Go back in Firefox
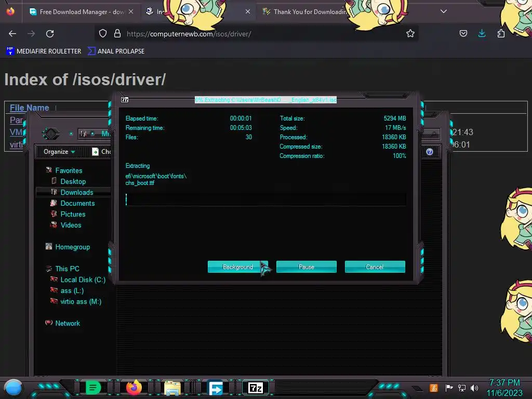Screen dimensions: 532x399 (x=12, y=34)
